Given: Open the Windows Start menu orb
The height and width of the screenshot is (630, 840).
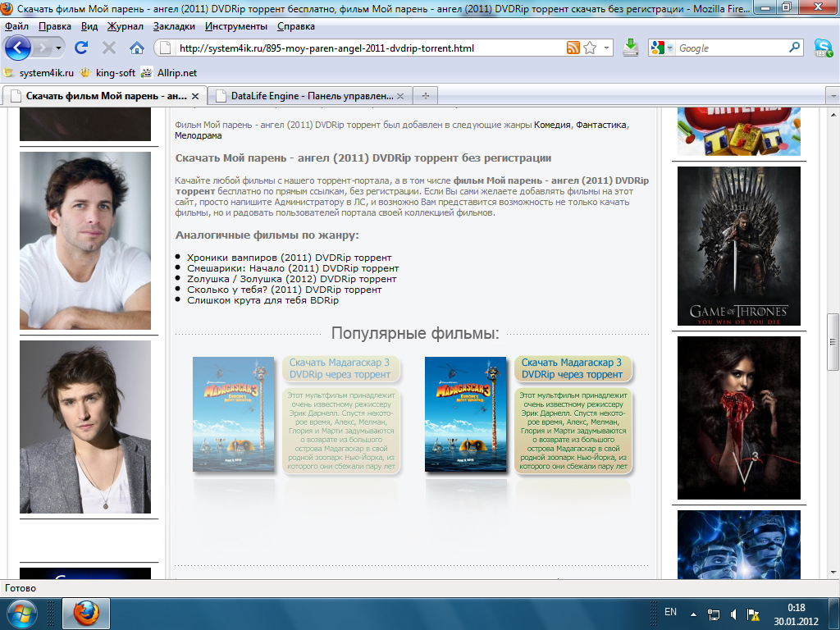Looking at the screenshot, I should click(21, 614).
